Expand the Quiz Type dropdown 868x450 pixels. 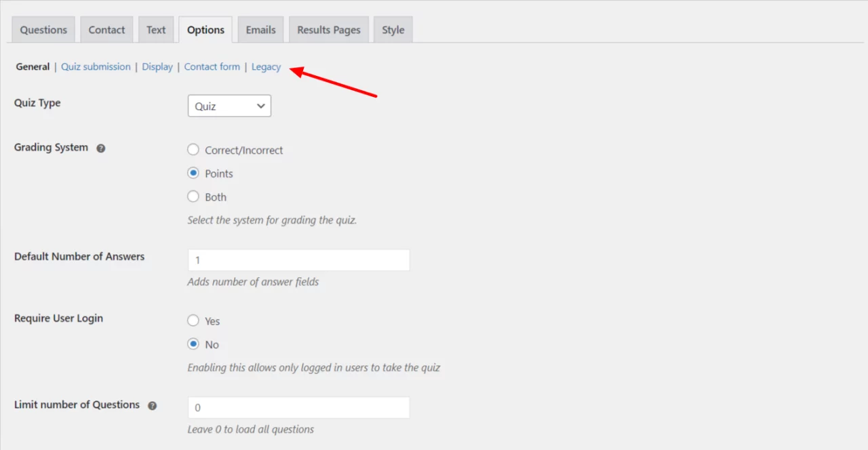pyautogui.click(x=229, y=106)
